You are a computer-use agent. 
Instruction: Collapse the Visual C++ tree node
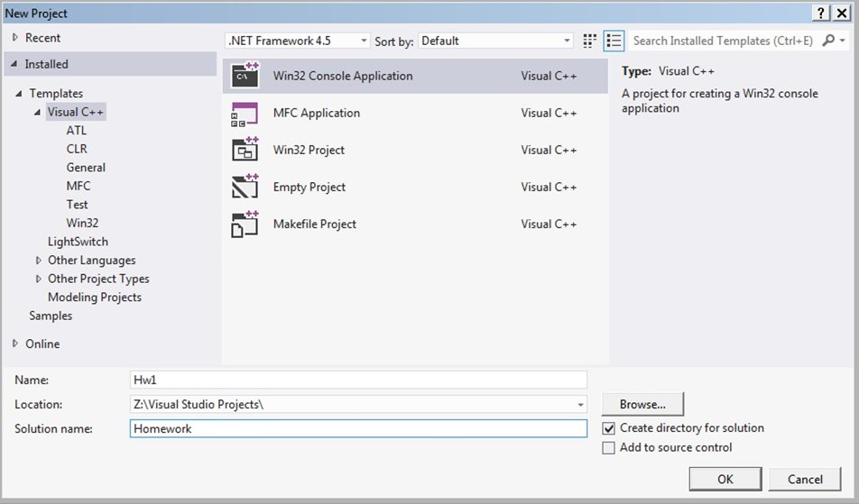click(x=37, y=112)
